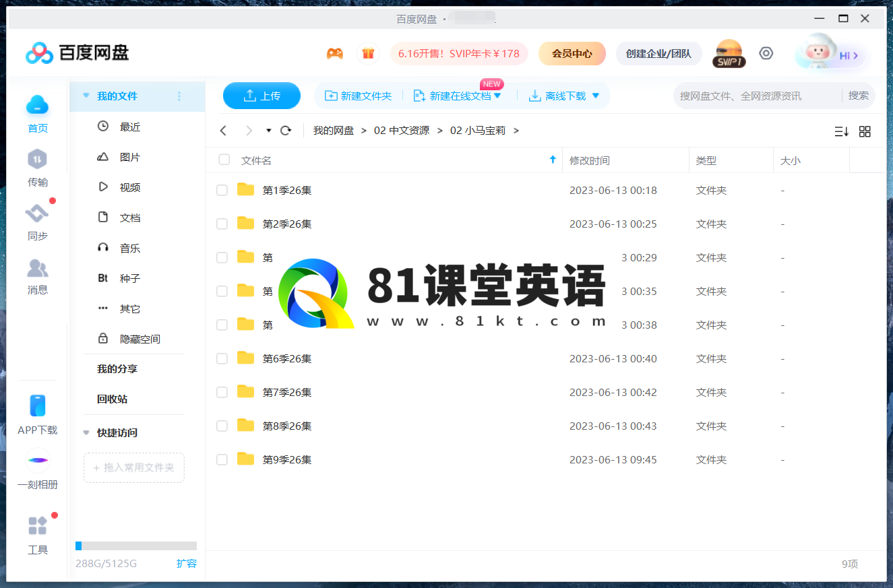The width and height of the screenshot is (893, 588).
Task: Open the 首页 home icon in sidebar
Action: click(38, 105)
